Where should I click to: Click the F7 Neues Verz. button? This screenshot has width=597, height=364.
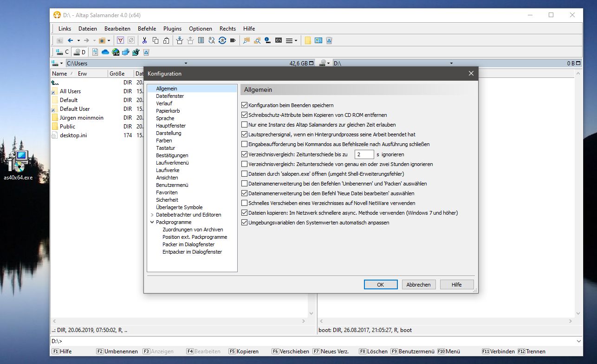tap(331, 351)
